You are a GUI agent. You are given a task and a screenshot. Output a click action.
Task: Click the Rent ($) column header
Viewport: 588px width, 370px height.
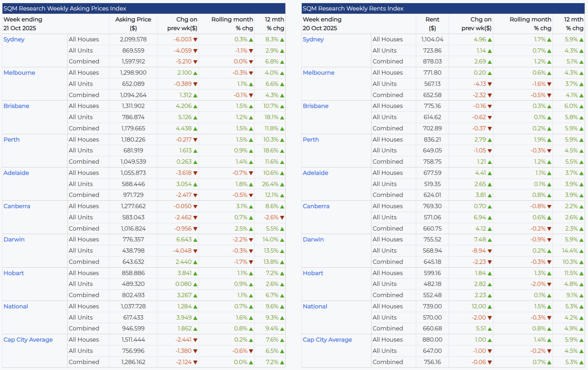[x=432, y=24]
